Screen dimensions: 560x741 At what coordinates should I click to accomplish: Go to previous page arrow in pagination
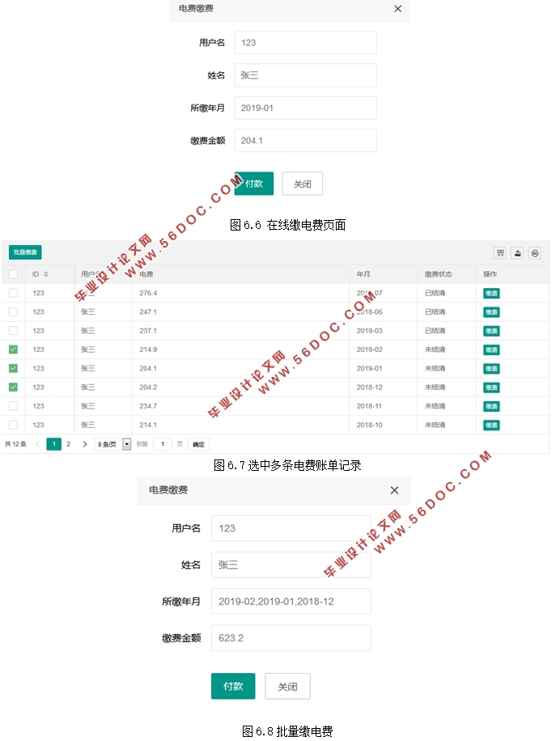point(37,444)
